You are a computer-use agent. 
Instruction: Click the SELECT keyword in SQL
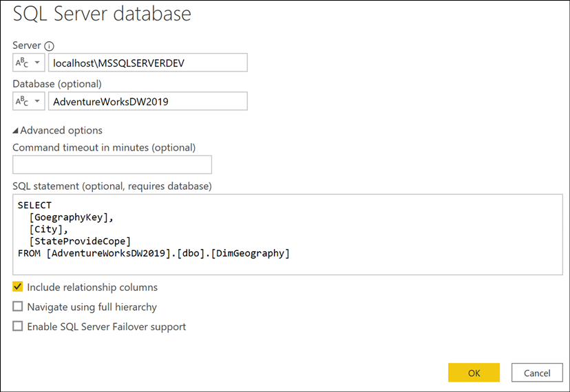point(34,205)
